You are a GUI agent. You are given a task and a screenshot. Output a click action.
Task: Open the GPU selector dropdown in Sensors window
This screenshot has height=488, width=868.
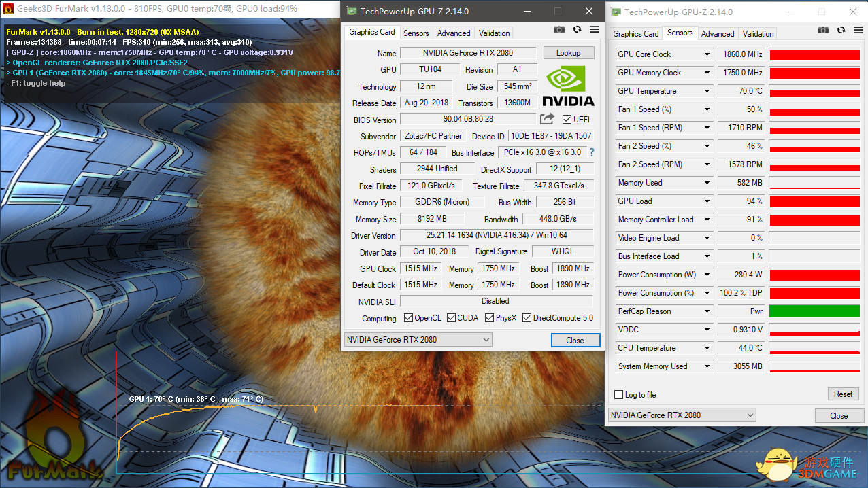pos(682,415)
